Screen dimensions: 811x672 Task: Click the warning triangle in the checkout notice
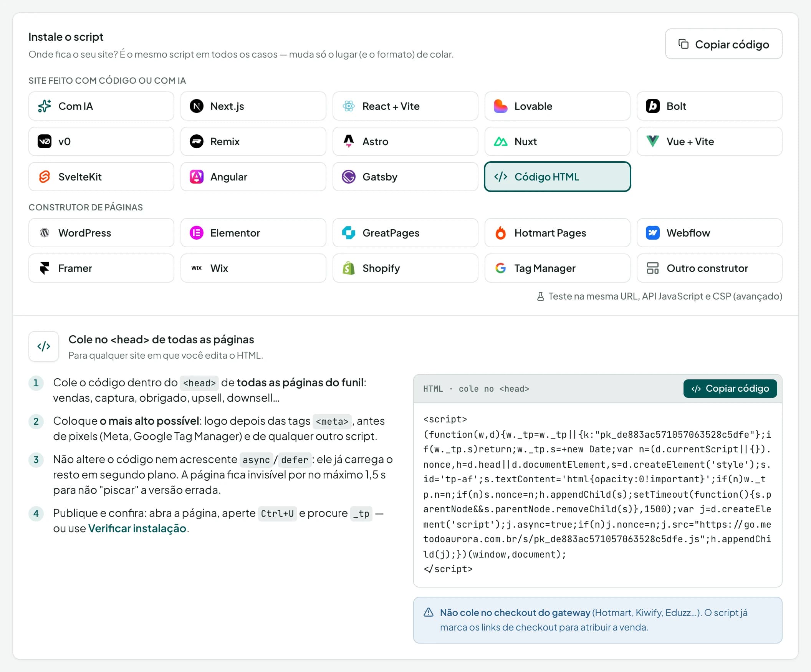tap(428, 612)
